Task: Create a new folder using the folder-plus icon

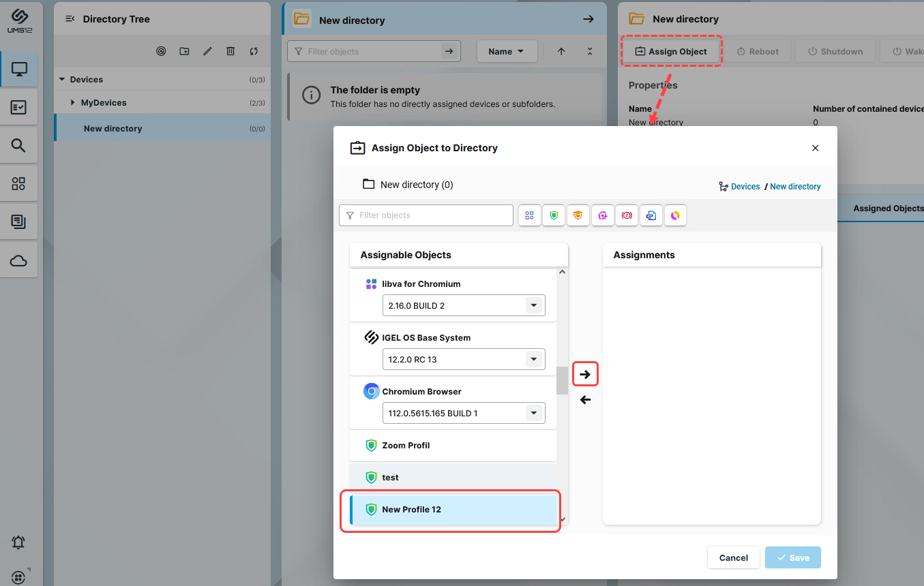Action: pos(184,50)
